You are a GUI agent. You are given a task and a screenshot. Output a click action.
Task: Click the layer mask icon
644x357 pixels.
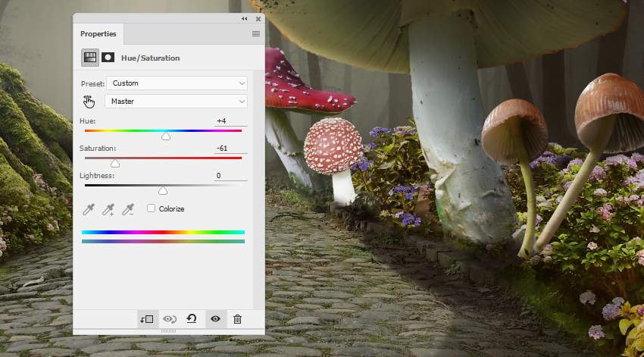108,58
